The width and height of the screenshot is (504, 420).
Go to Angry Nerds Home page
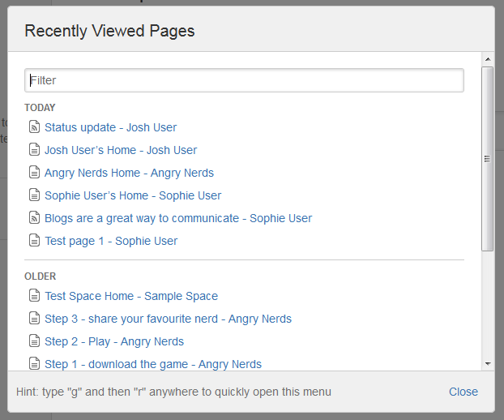[x=129, y=173]
